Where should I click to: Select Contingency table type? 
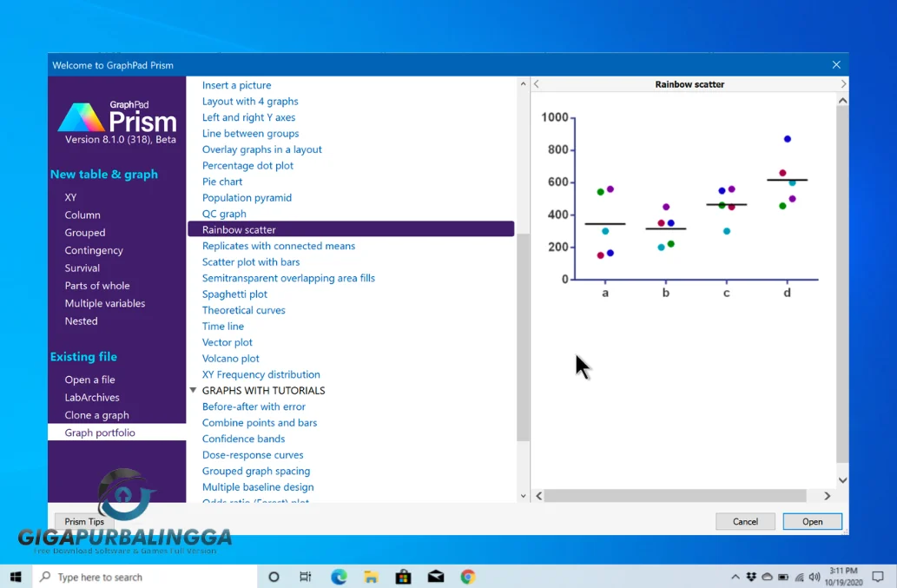pyautogui.click(x=94, y=250)
